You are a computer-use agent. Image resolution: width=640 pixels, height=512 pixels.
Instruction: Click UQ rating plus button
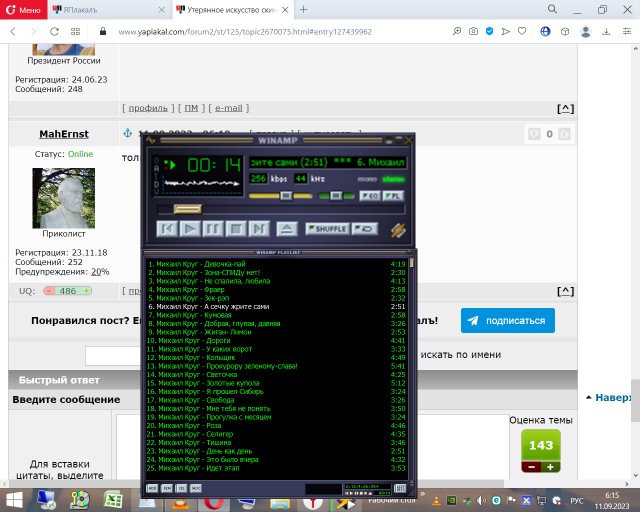[87, 291]
